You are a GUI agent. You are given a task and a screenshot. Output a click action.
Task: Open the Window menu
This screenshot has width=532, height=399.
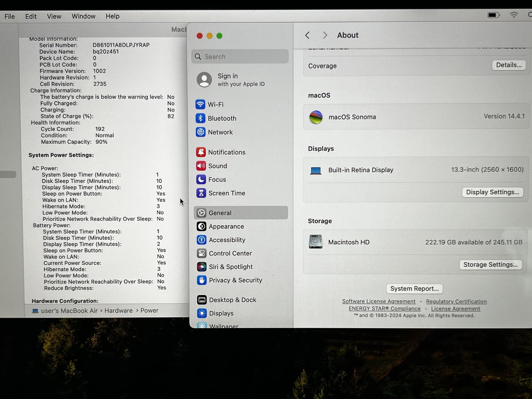(x=83, y=16)
